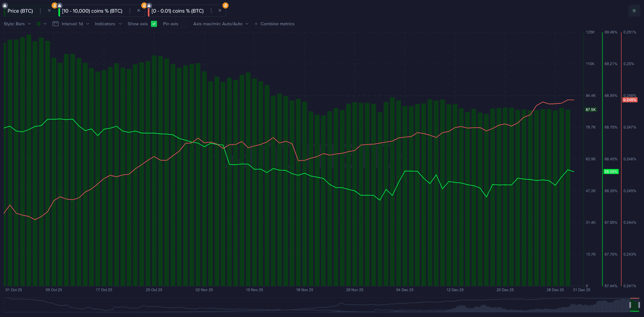Uncheck the Show axis checkbox
Image resolution: width=644 pixels, height=317 pixels.
click(154, 24)
